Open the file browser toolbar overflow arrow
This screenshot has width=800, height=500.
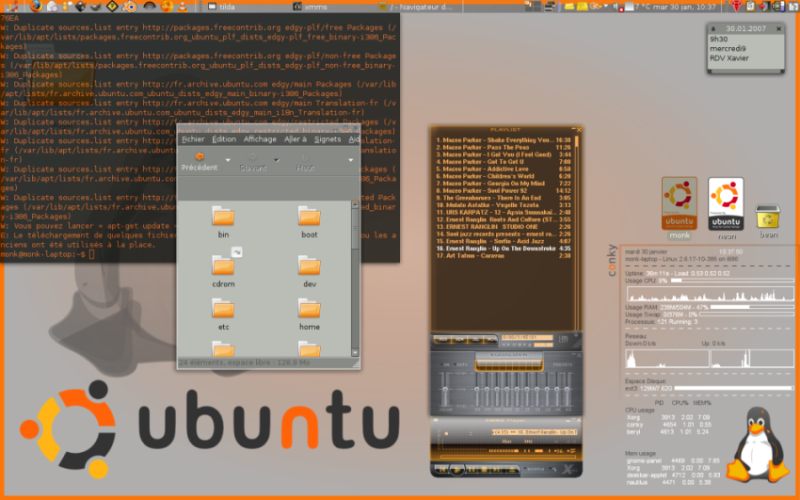(351, 160)
